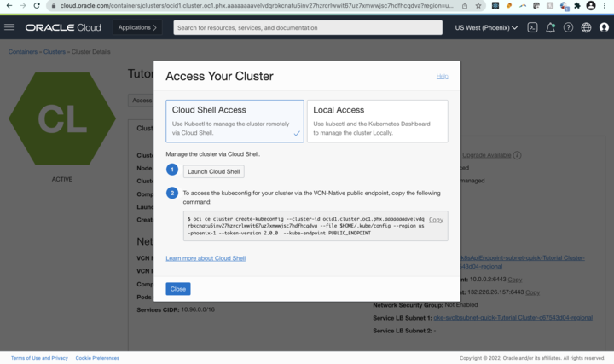Image resolution: width=614 pixels, height=364 pixels.
Task: Copy the 10.0.0.2:6443 private endpoint
Action: click(x=515, y=280)
